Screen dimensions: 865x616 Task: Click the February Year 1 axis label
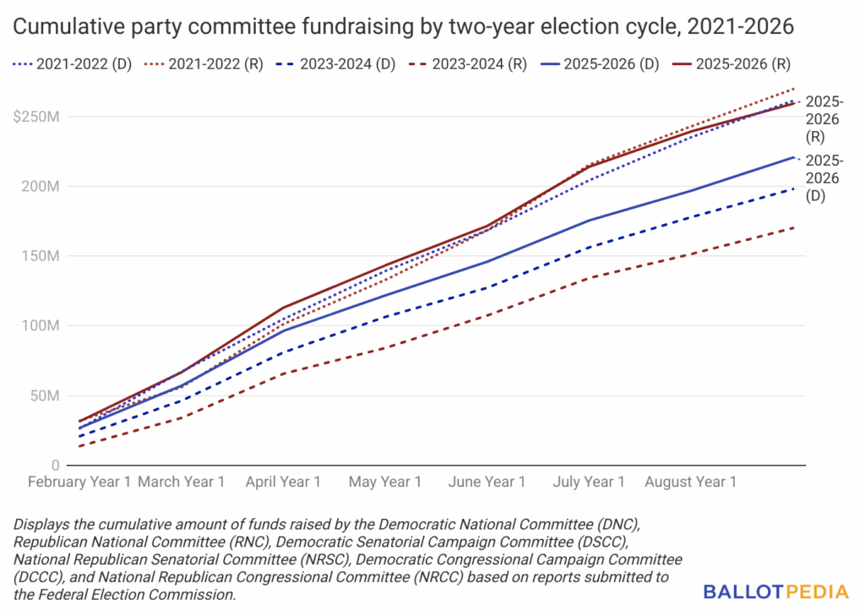[79, 482]
